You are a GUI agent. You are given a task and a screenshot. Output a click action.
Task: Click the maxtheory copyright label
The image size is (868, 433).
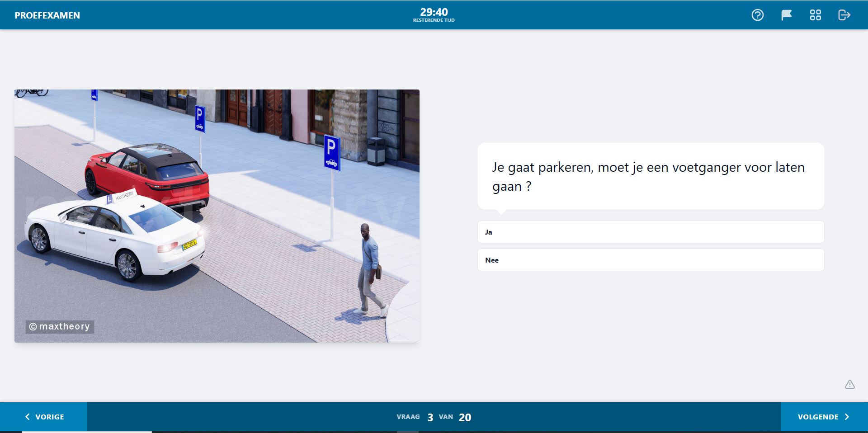tap(60, 326)
